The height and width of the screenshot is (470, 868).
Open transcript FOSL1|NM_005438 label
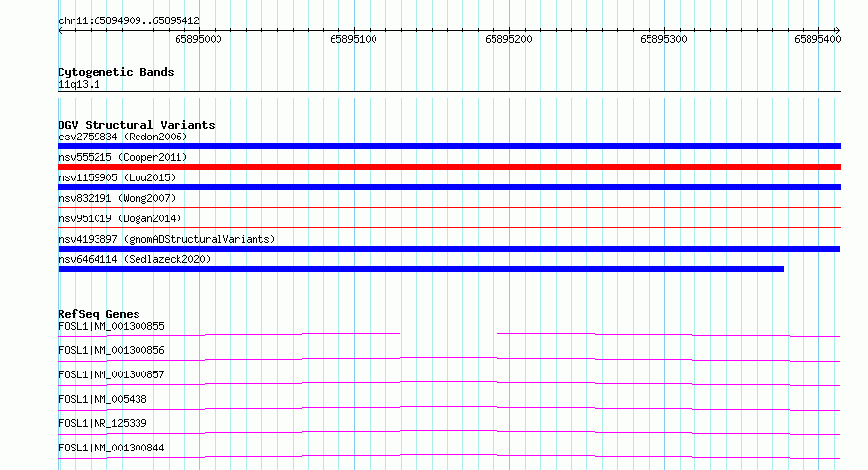[x=102, y=399]
